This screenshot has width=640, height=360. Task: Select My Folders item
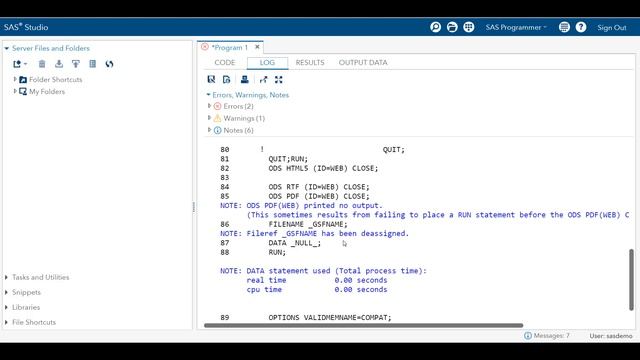coord(47,92)
